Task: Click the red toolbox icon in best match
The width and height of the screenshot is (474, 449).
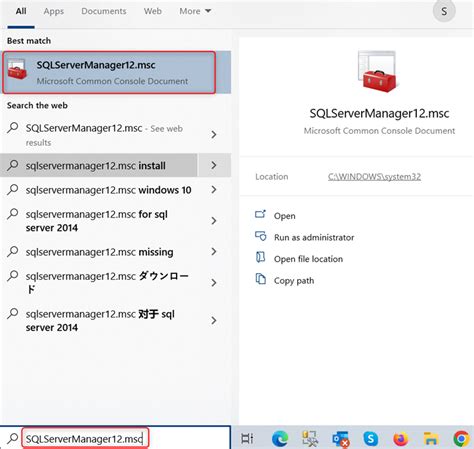Action: coord(17,69)
